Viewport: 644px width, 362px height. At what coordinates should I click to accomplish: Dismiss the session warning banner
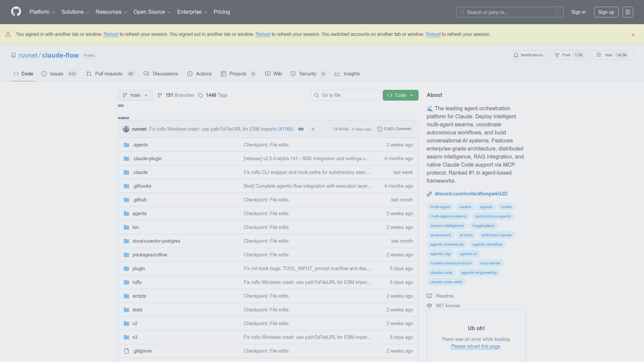(x=633, y=35)
